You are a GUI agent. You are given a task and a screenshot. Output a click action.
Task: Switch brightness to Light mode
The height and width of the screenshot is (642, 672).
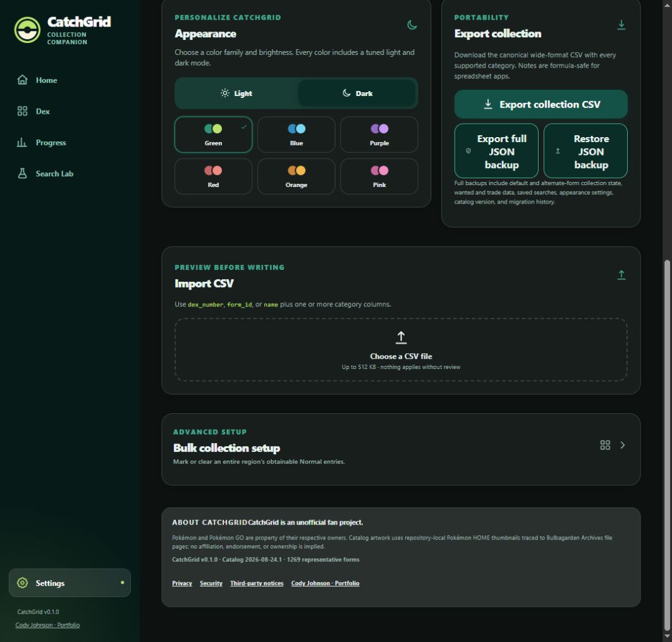tap(236, 94)
